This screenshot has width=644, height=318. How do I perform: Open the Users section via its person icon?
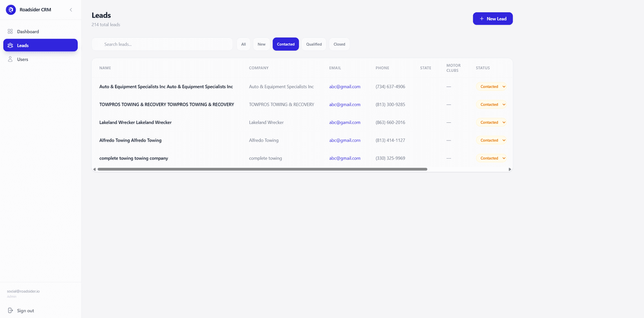[10, 59]
